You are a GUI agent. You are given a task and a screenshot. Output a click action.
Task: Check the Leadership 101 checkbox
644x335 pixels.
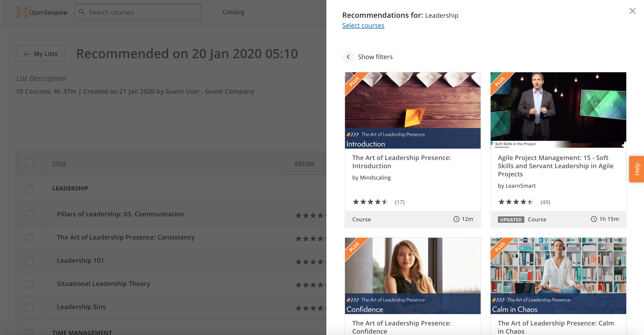30,261
